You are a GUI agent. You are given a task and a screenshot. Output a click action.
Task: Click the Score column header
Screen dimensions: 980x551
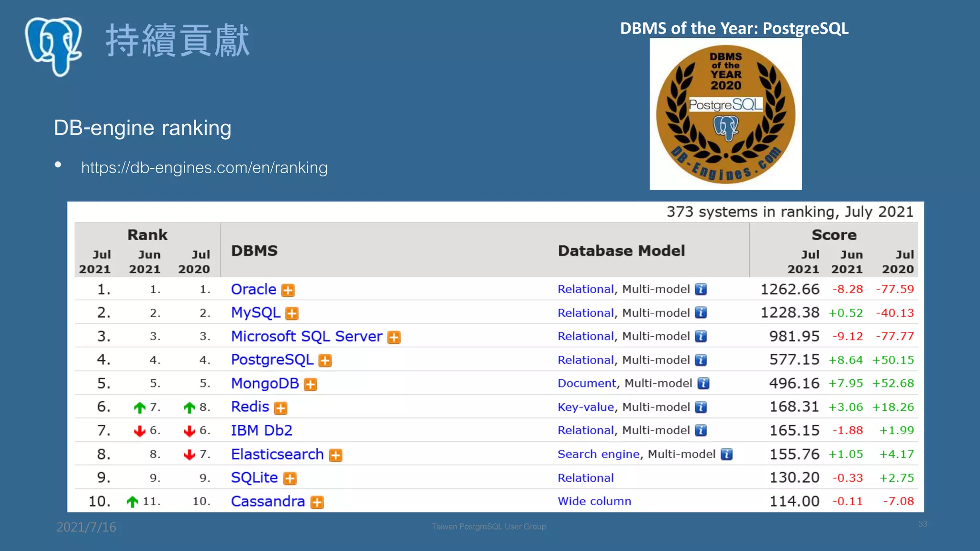[x=834, y=235]
